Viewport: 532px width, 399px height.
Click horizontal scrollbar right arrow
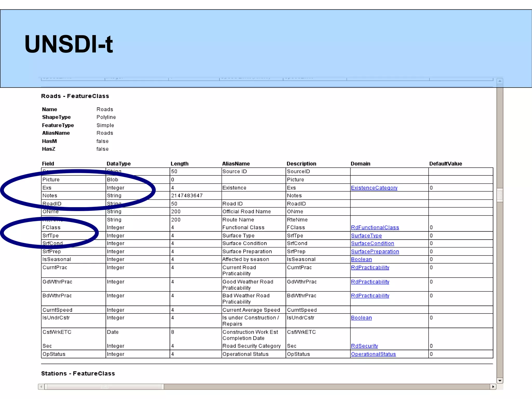coord(493,387)
